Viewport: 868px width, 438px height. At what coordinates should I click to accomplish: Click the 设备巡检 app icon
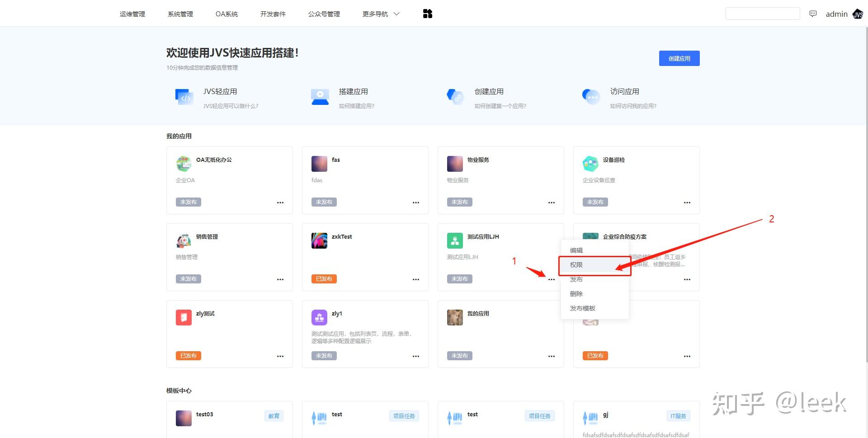click(x=590, y=164)
